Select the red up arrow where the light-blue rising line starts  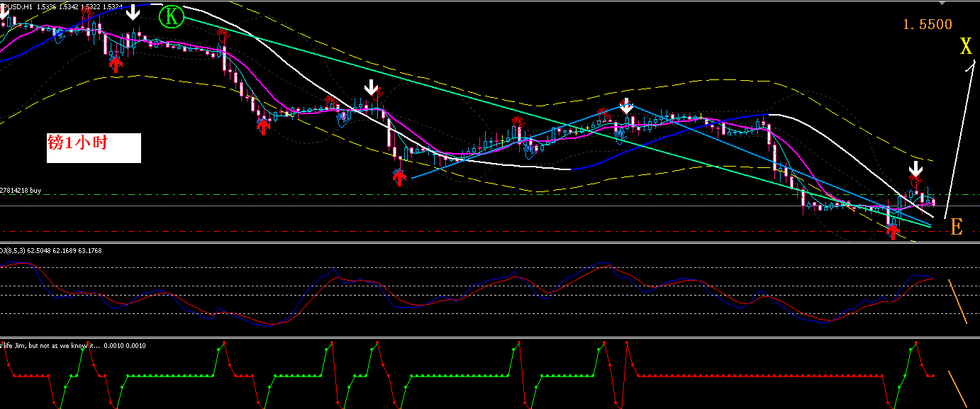pos(400,177)
